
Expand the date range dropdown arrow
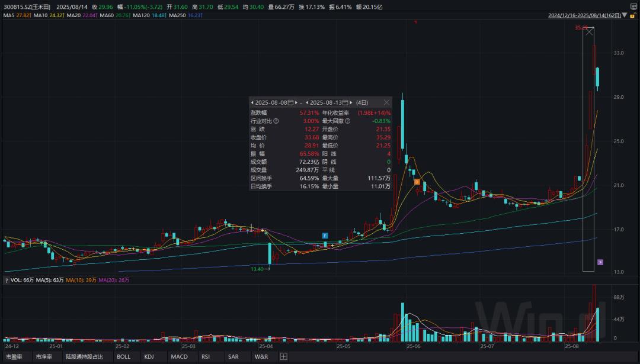(x=624, y=15)
